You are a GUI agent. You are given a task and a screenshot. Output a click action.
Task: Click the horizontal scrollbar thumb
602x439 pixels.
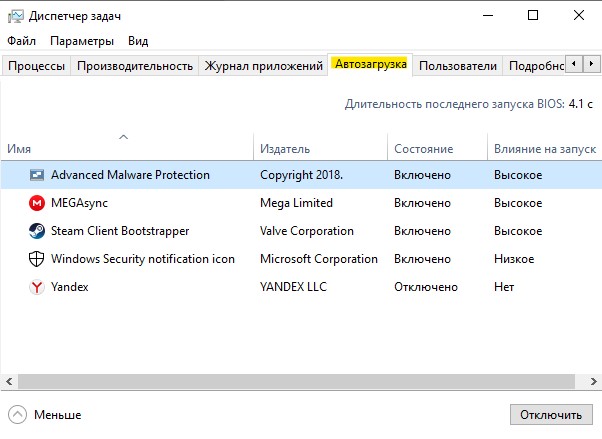[296, 382]
